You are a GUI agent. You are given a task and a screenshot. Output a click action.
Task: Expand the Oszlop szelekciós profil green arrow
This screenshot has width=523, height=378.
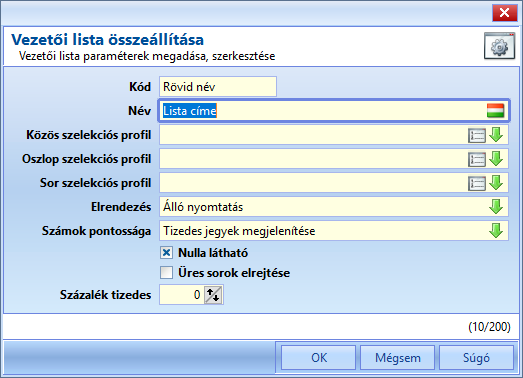coord(496,159)
